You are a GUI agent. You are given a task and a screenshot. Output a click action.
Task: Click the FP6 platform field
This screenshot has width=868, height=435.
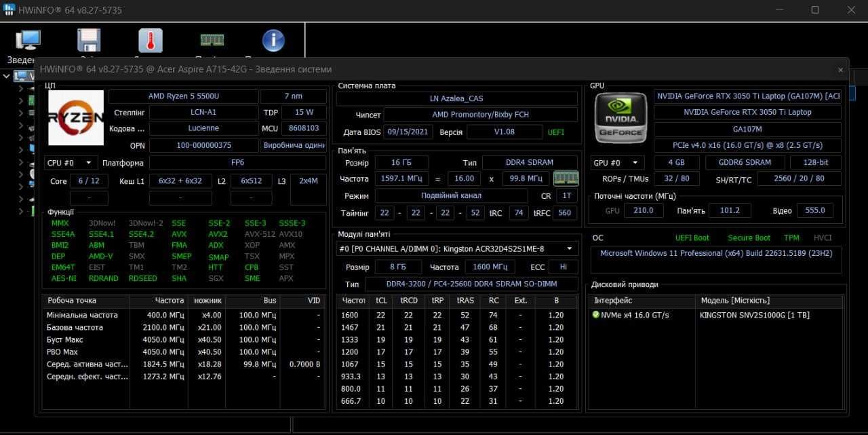[x=237, y=163]
